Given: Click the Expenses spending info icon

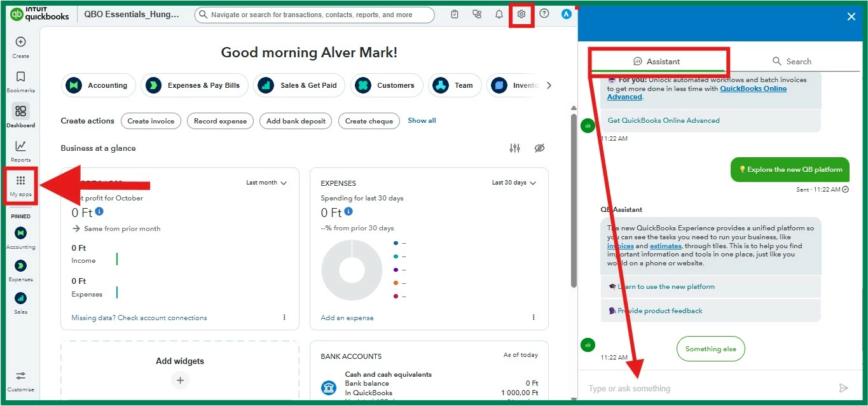Looking at the screenshot, I should tap(348, 211).
